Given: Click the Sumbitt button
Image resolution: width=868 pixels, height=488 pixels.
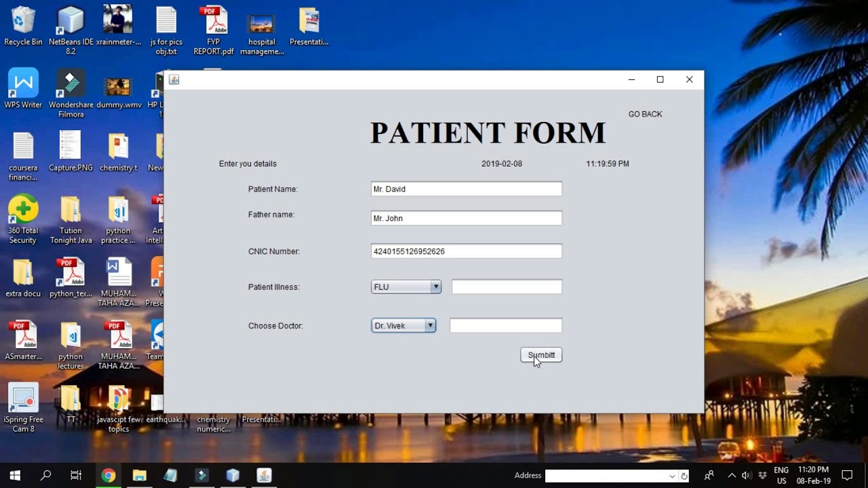Looking at the screenshot, I should [541, 355].
